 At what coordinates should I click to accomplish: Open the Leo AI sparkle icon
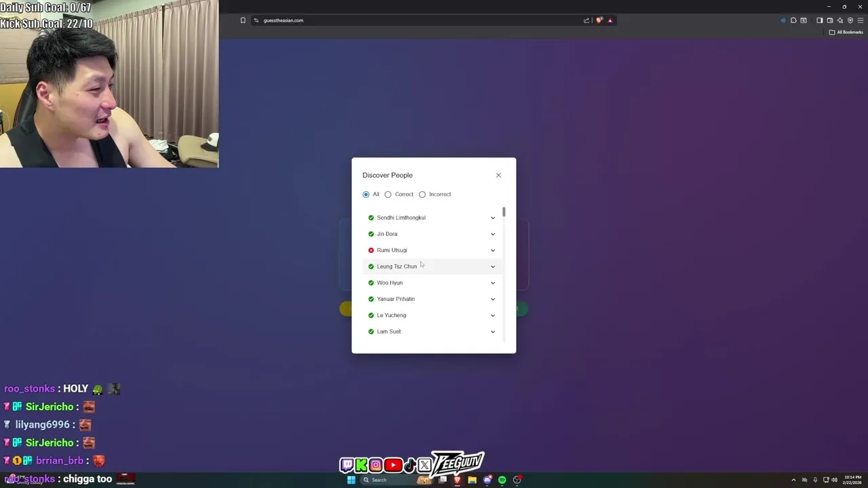pos(840,20)
